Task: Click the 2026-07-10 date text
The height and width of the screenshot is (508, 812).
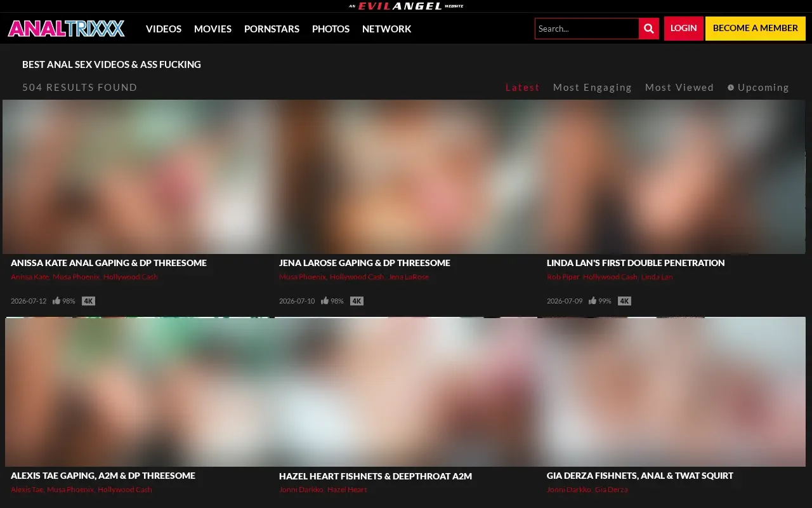Action: pyautogui.click(x=297, y=301)
